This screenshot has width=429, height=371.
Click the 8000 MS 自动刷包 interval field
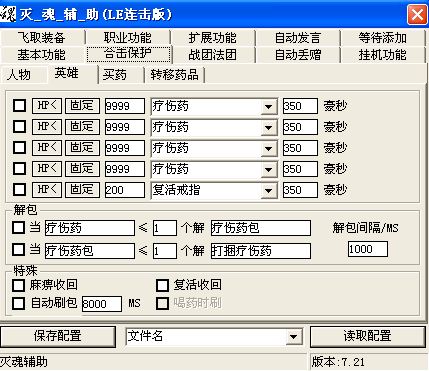(102, 304)
